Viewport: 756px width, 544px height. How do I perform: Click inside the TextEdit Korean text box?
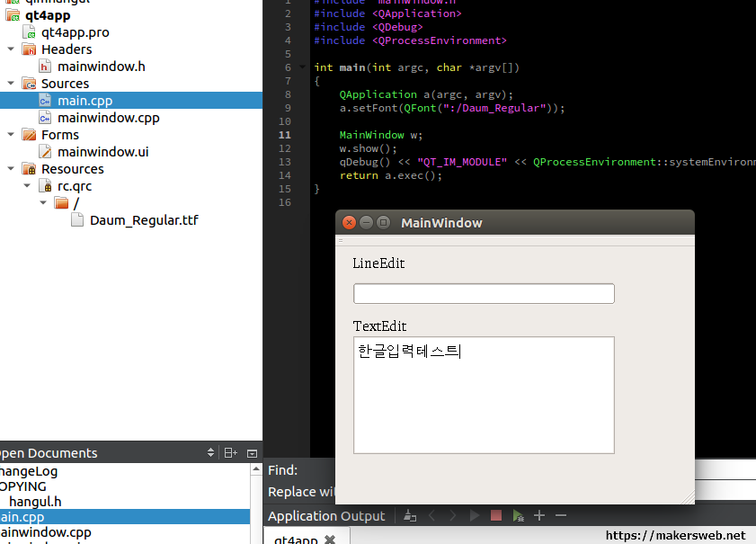point(484,395)
